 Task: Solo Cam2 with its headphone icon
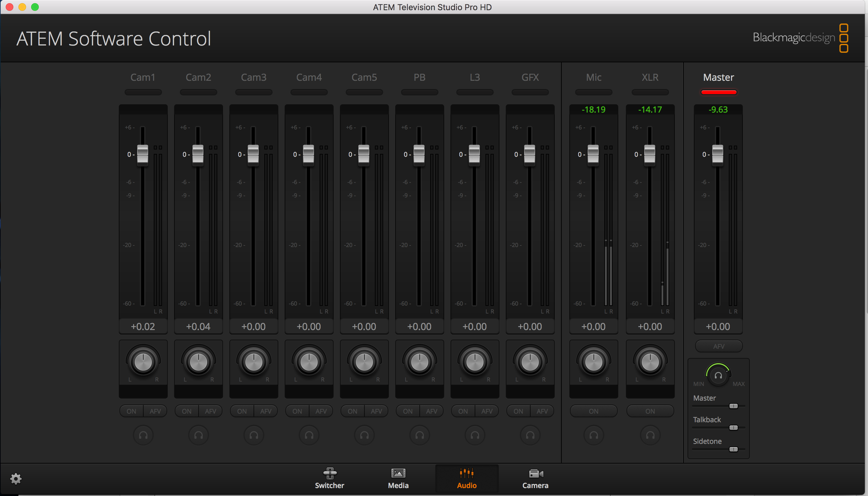tap(199, 435)
